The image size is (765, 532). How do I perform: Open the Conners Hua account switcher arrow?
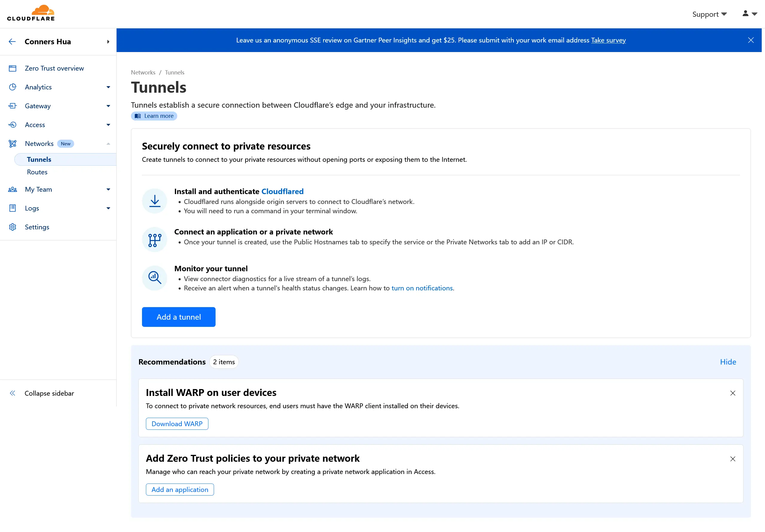click(108, 42)
